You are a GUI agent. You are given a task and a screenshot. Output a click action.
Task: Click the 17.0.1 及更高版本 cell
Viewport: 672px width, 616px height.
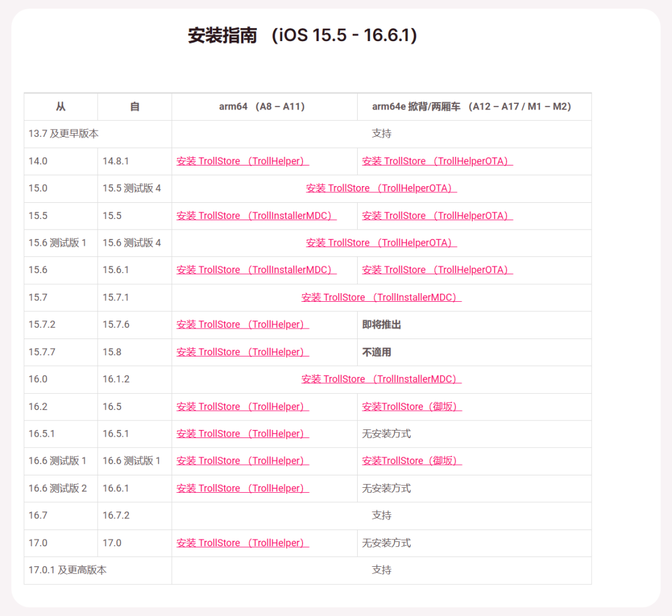coord(98,570)
